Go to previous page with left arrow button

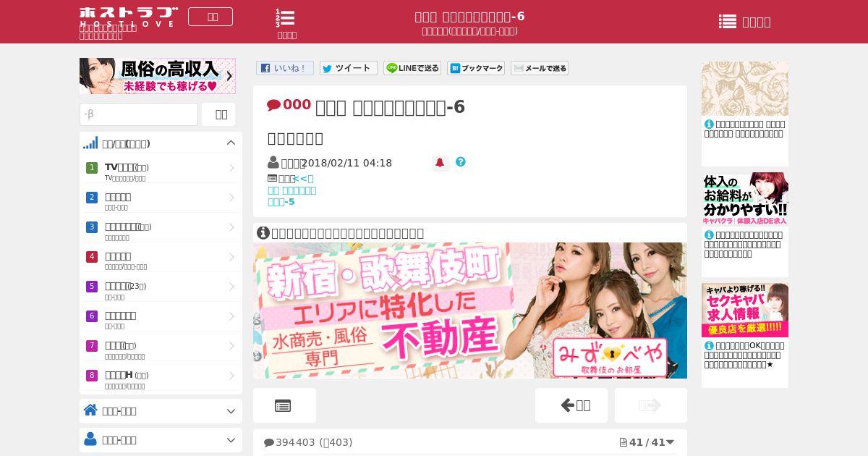(571, 405)
